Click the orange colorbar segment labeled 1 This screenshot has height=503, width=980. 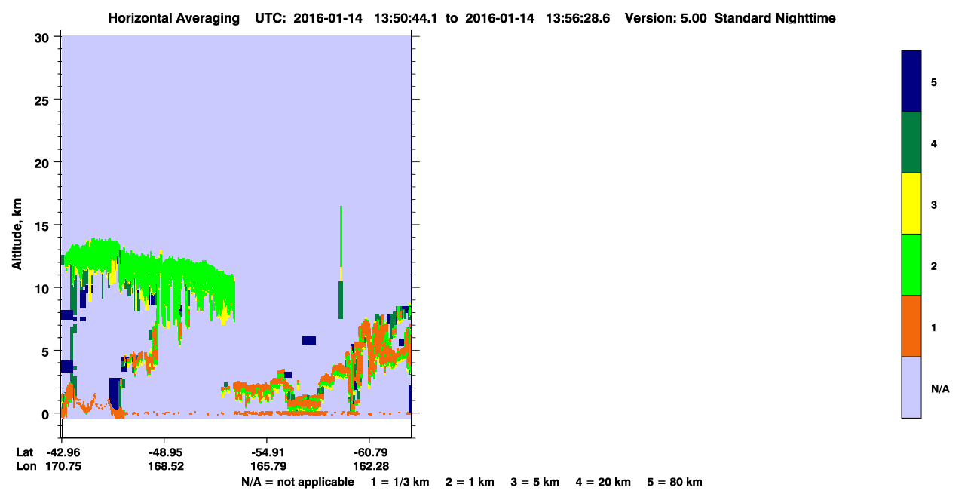tap(911, 326)
